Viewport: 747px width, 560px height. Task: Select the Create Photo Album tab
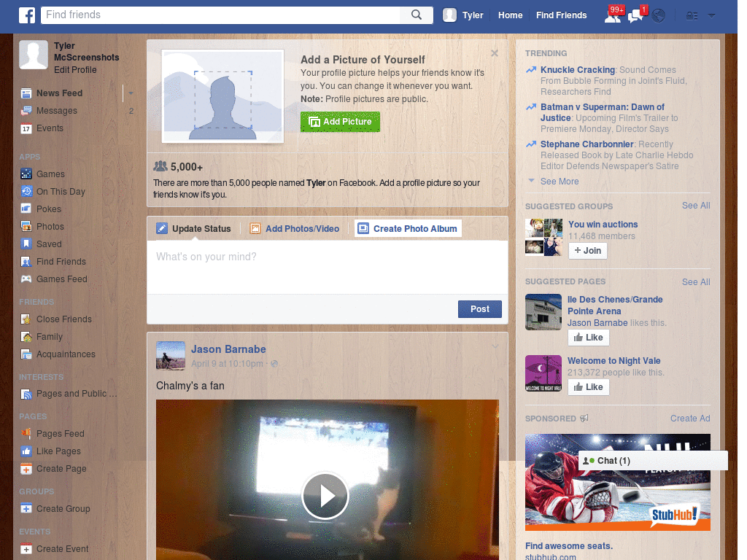click(x=408, y=228)
